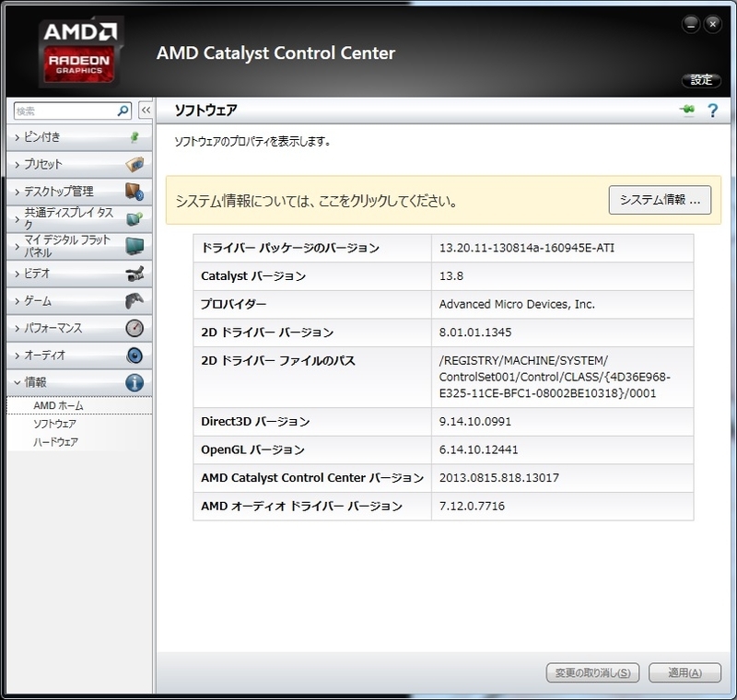Image resolution: width=737 pixels, height=700 pixels.
Task: Click driver package version 13.20.11-130814a-160945E-ATI
Action: (526, 248)
